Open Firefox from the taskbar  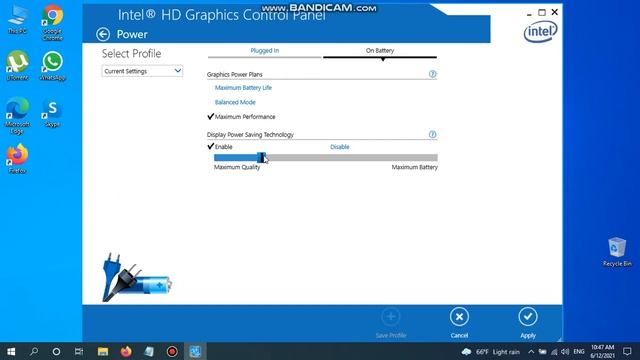(126, 351)
